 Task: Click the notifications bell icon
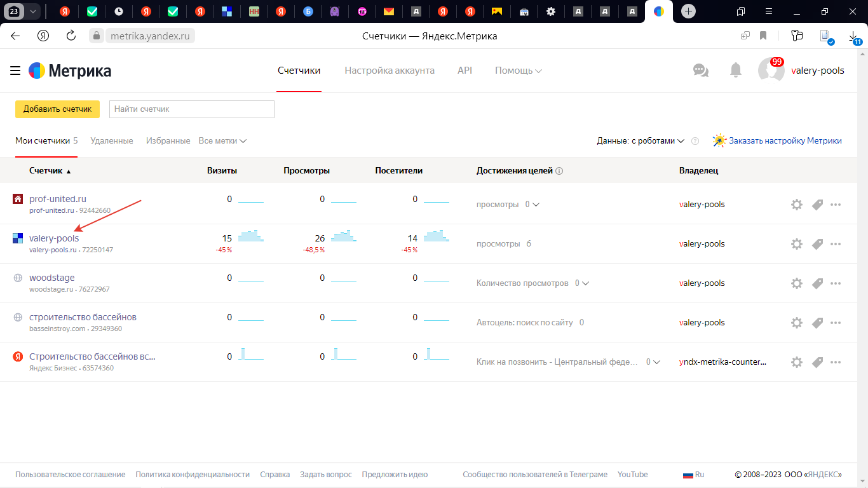(x=735, y=71)
